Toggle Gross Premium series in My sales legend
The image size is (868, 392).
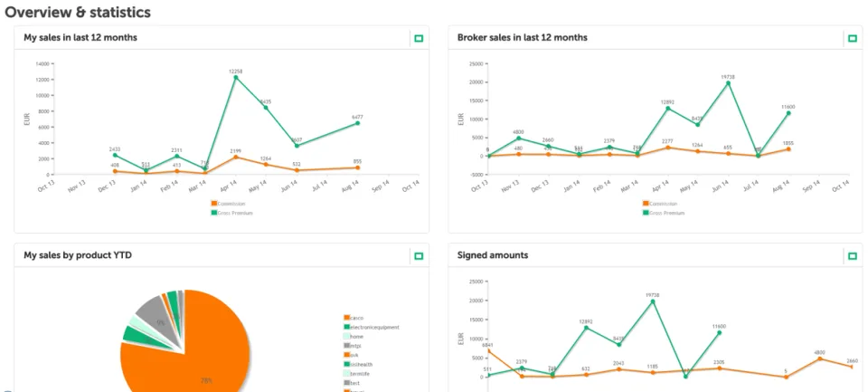231,213
